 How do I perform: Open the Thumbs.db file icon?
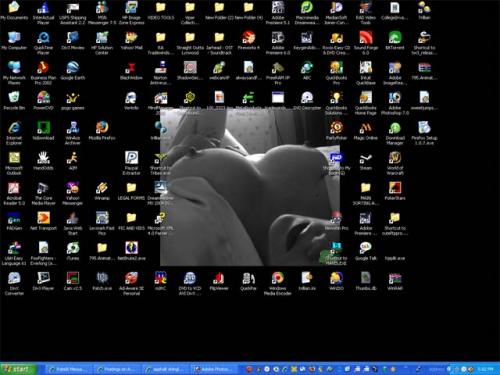[x=366, y=281]
